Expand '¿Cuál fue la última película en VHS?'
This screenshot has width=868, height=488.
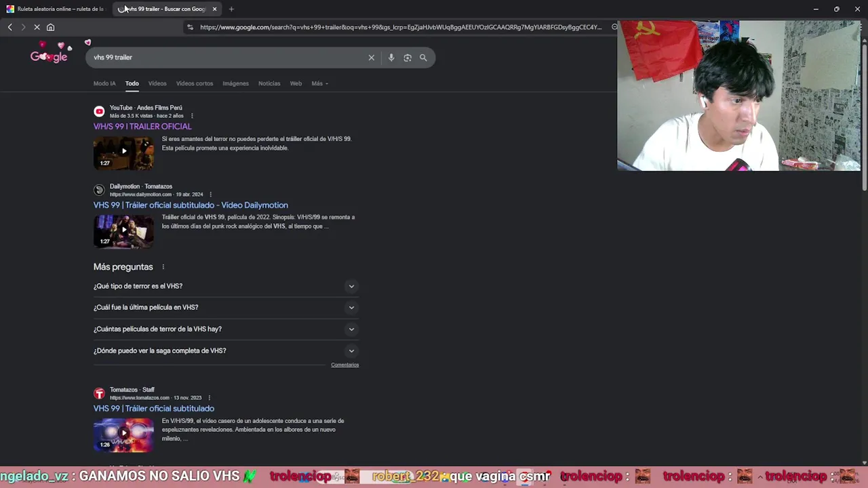(x=226, y=308)
